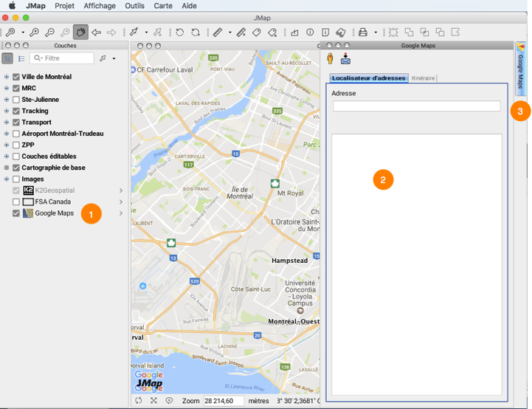The image size is (532, 409).
Task: Click the zoom in magnifier tool
Action: (34, 32)
